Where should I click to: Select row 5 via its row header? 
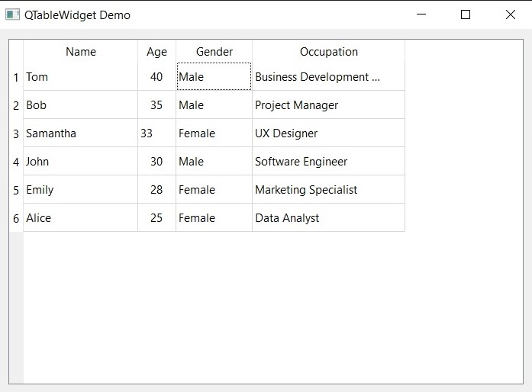point(16,189)
